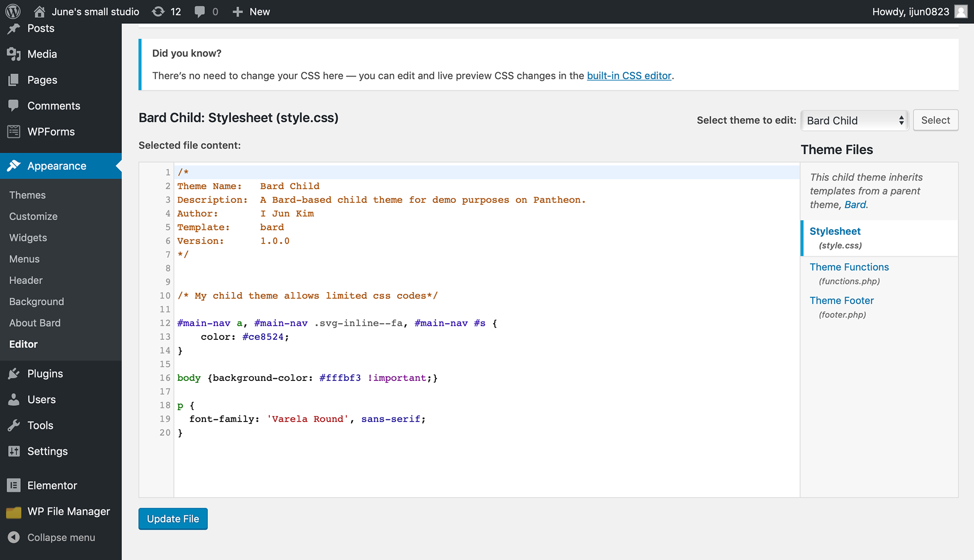Click the Settings sliders icon
This screenshot has height=560, width=974.
(14, 451)
